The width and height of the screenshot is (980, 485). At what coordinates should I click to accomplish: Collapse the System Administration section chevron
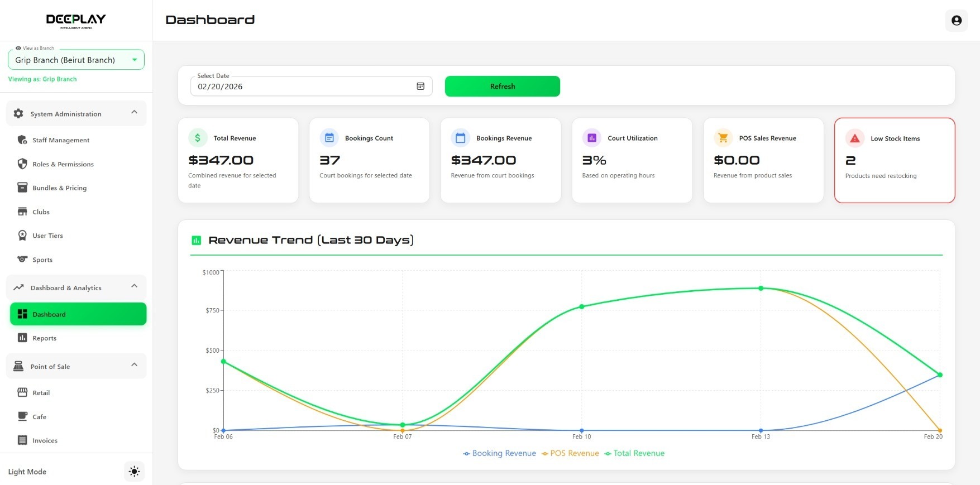(134, 112)
